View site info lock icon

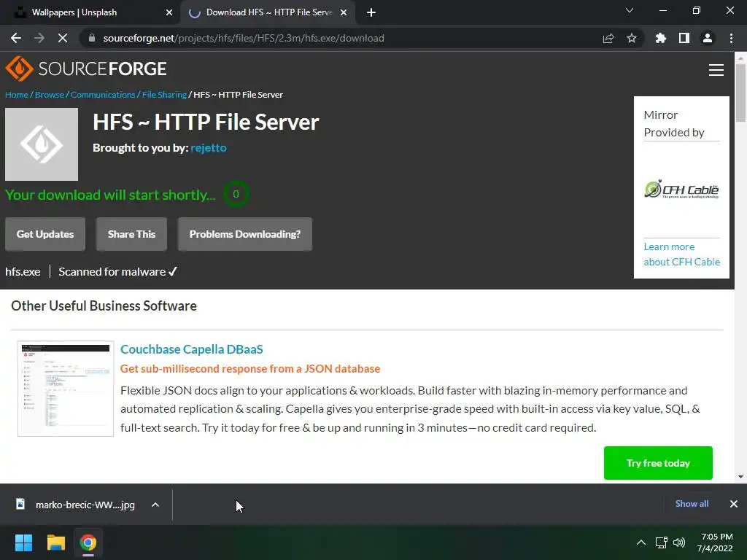click(x=92, y=38)
